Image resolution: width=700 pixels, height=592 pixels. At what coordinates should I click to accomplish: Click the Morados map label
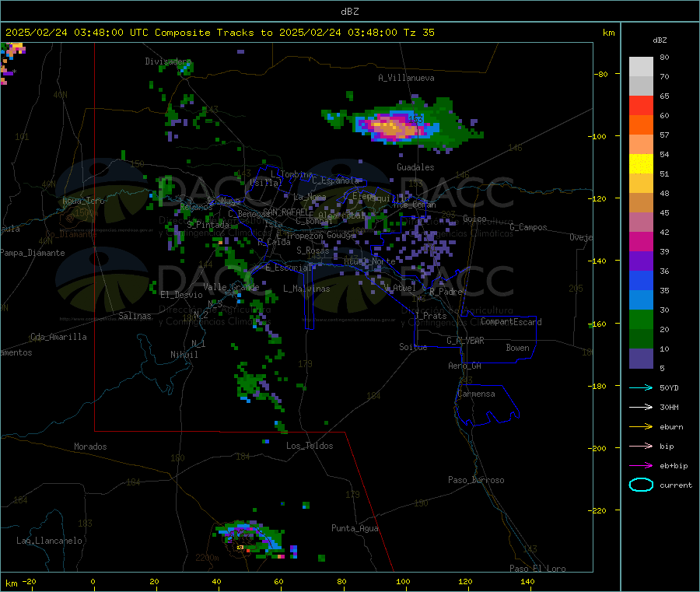click(90, 447)
